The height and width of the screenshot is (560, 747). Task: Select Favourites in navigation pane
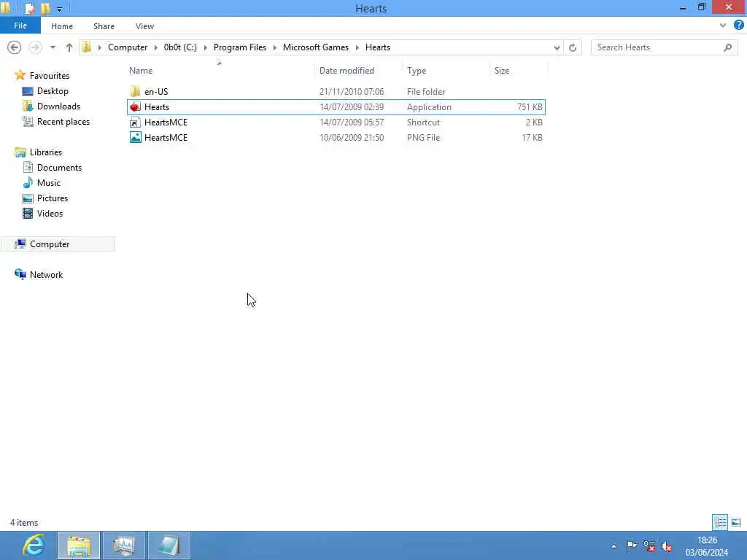49,75
